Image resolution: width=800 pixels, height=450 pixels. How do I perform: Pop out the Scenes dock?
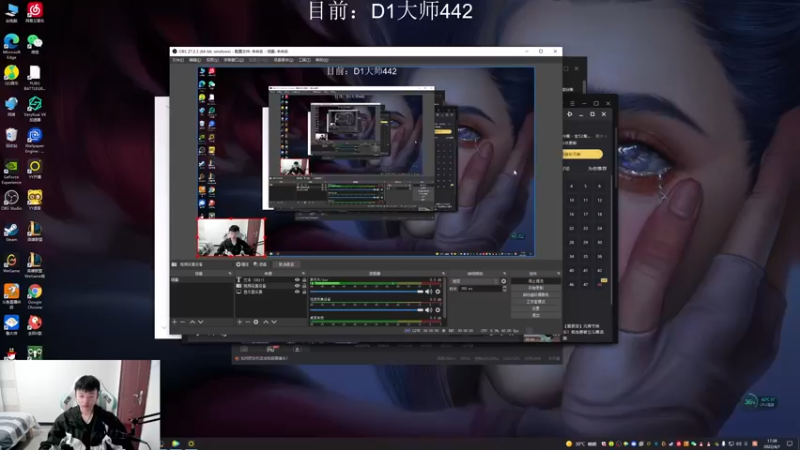tap(230, 273)
